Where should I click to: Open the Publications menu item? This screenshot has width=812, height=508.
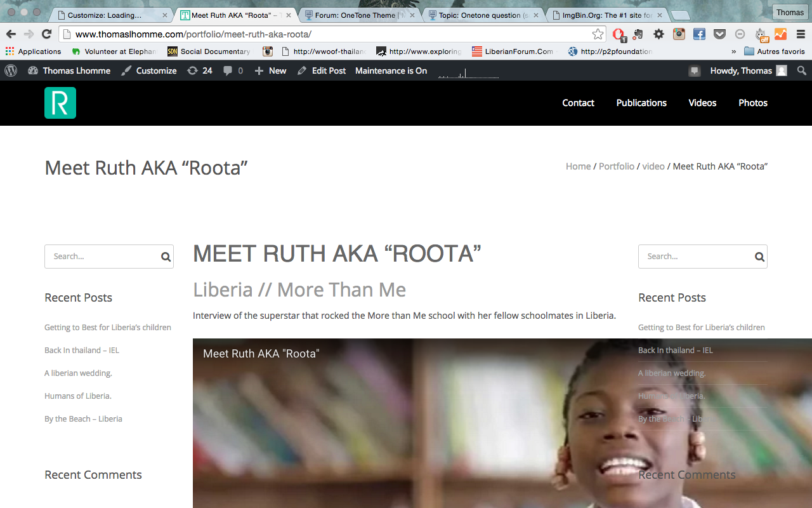(x=641, y=103)
